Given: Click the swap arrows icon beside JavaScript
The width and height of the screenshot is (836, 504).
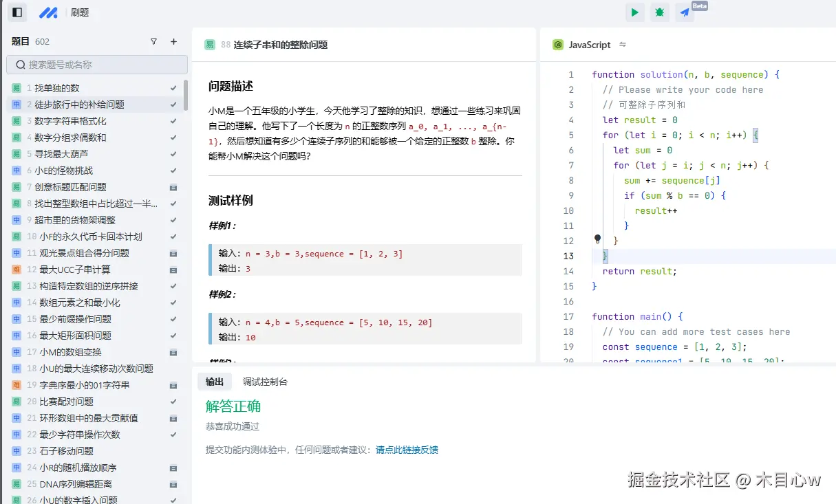Looking at the screenshot, I should pos(623,44).
